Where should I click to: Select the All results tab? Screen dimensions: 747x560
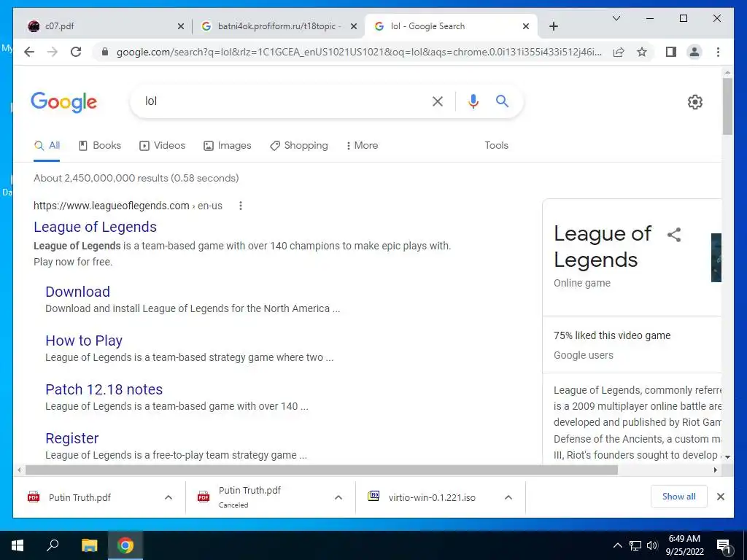pos(47,146)
